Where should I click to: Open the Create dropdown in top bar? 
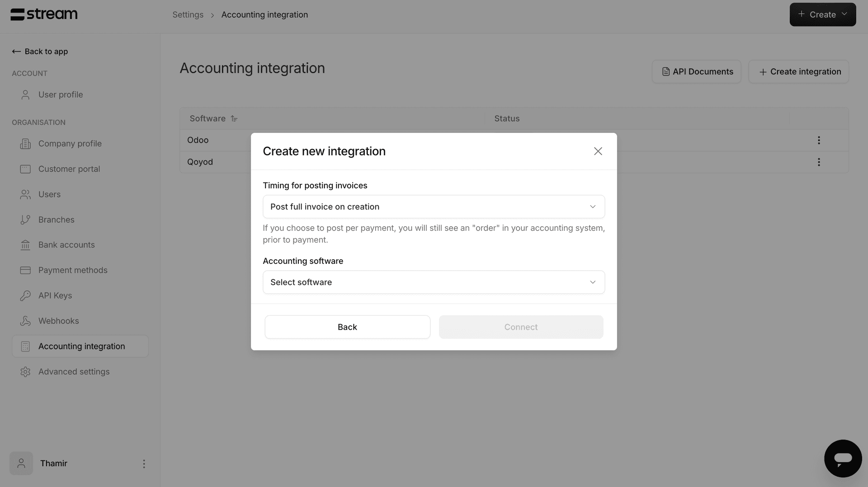point(822,14)
